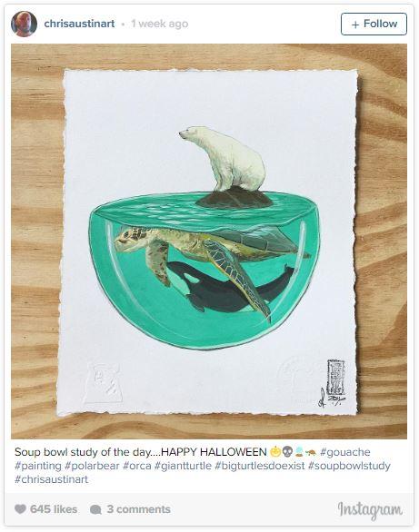Click the 3 comments count
419x532 pixels.
138,509
